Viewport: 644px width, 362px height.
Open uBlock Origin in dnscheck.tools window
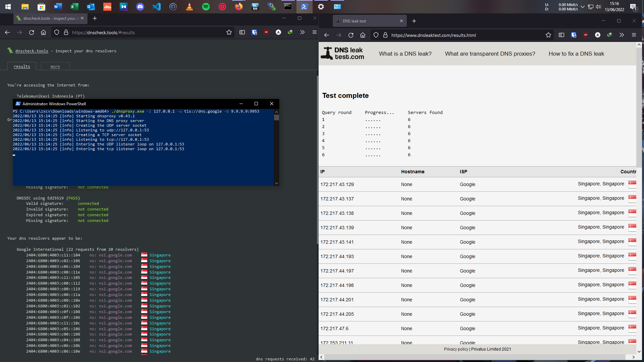coord(266,33)
